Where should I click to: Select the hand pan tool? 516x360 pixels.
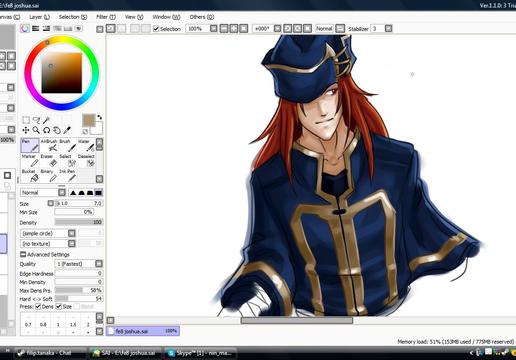(x=57, y=130)
